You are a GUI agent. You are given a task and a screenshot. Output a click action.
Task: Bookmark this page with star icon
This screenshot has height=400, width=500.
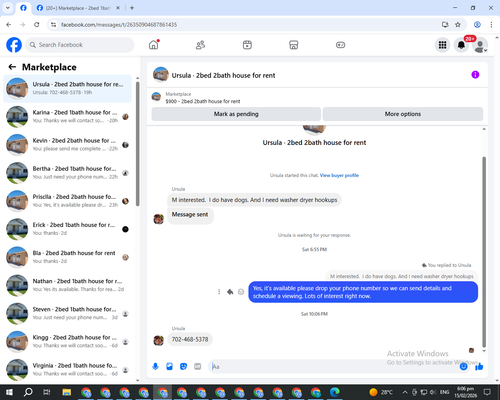pos(458,24)
